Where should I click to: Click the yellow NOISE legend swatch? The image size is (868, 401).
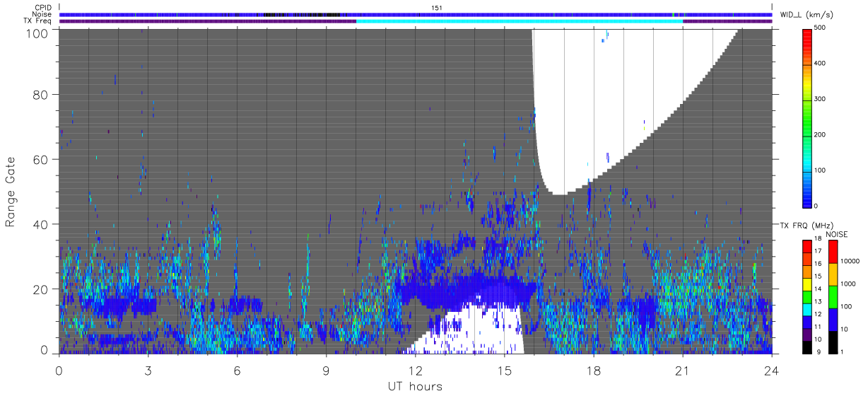coord(833,274)
